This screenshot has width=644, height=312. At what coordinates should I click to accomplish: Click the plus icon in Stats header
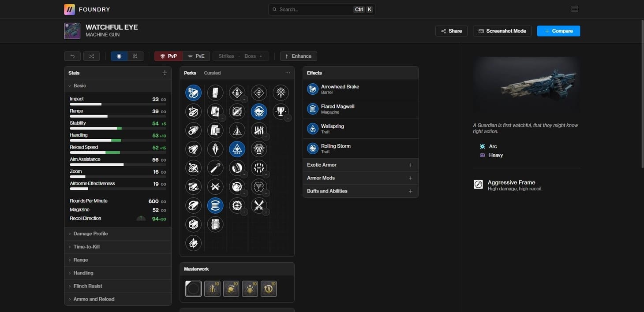click(165, 73)
